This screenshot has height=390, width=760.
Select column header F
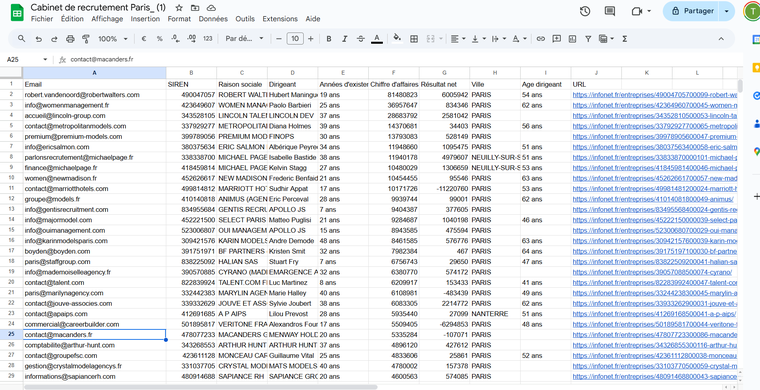tap(394, 73)
